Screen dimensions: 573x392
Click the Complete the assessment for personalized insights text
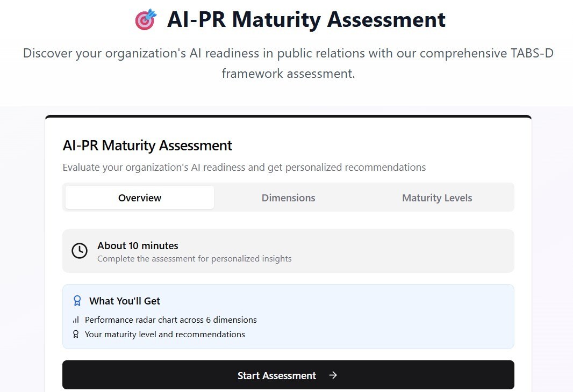coord(194,259)
